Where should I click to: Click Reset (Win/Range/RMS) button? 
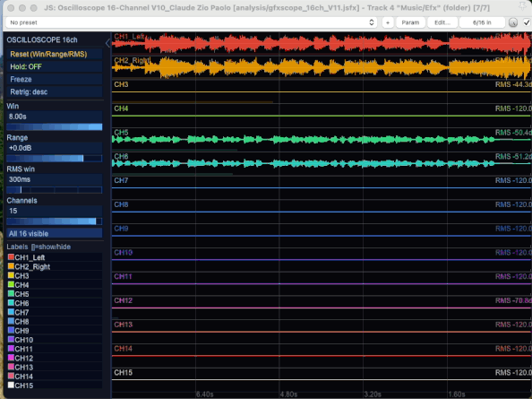55,54
